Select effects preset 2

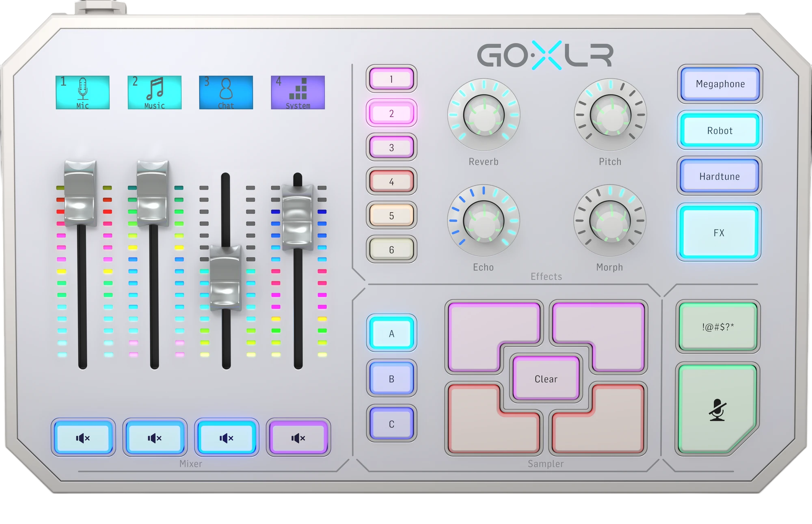[x=391, y=113]
